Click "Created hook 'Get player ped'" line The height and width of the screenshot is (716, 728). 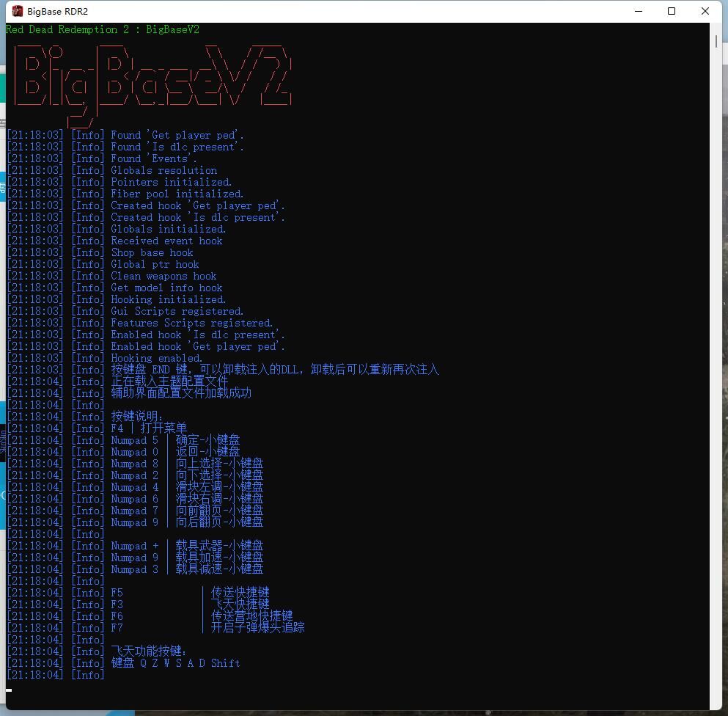point(146,205)
